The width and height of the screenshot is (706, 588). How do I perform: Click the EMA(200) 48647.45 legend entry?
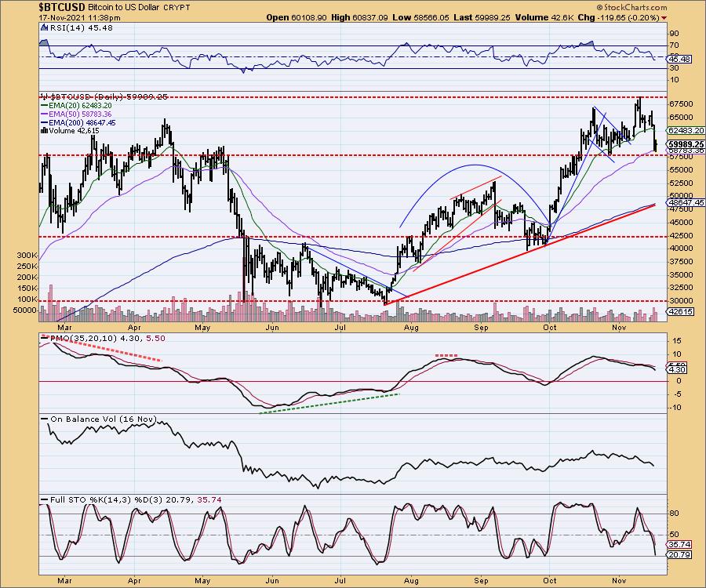82,122
